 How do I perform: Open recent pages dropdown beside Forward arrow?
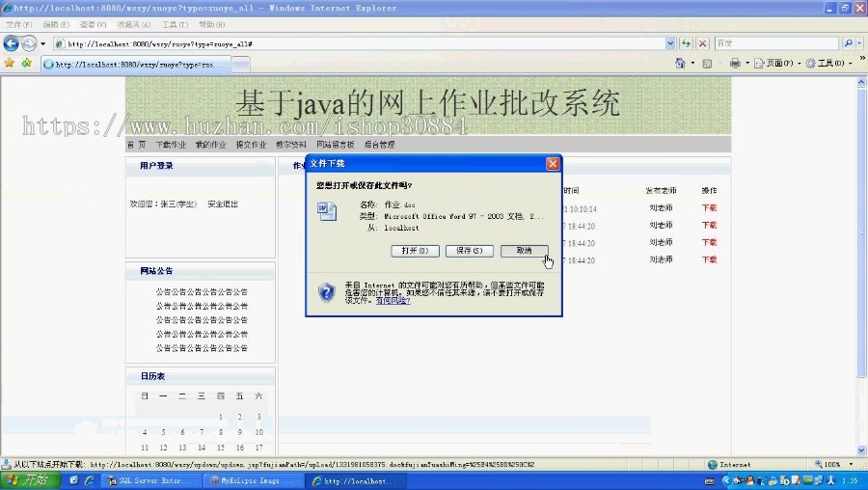click(x=42, y=43)
